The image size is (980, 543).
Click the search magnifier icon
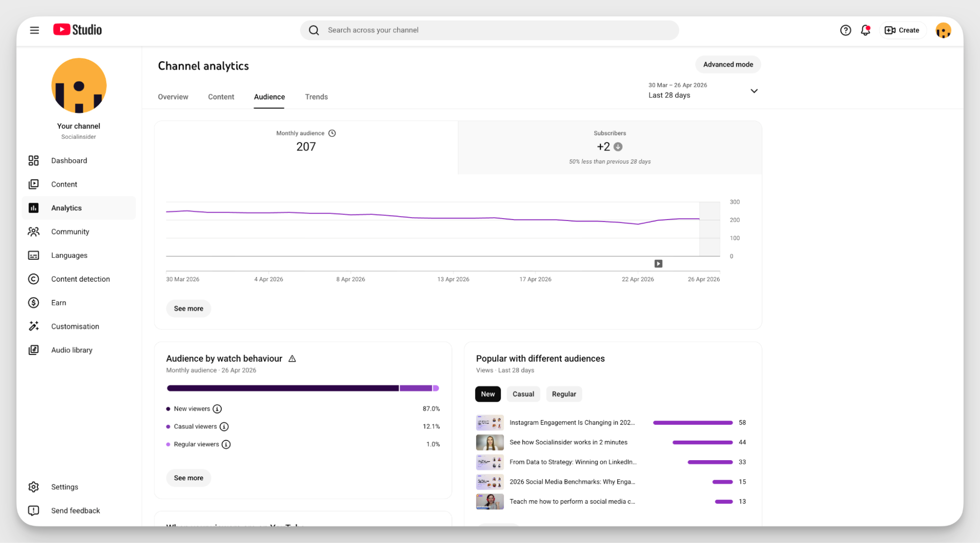(x=314, y=30)
